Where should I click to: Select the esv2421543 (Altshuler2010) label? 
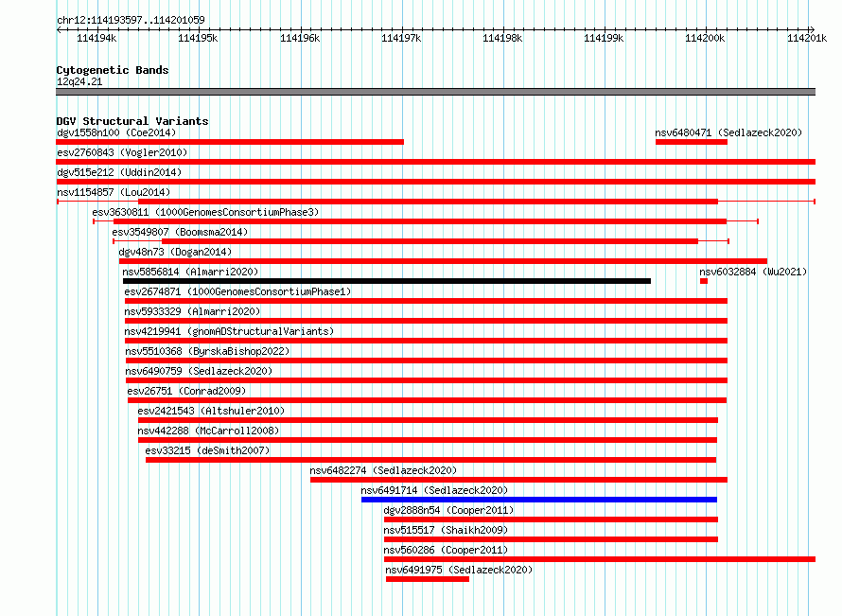(211, 411)
